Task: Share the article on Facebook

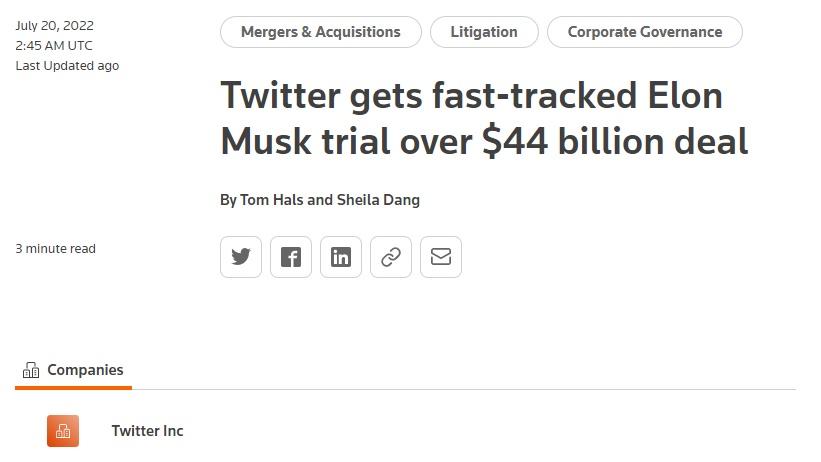Action: coord(291,257)
